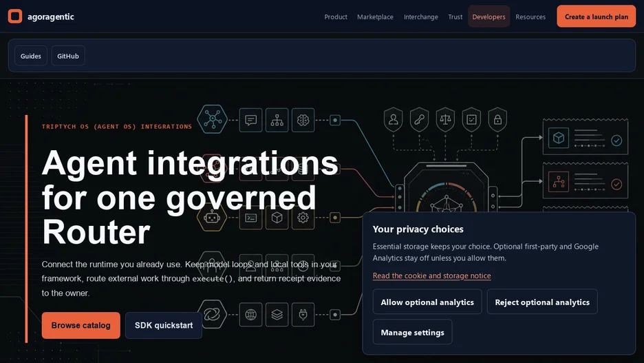
Task: Click the orange hierarchy receipt card icon
Action: click(x=559, y=182)
